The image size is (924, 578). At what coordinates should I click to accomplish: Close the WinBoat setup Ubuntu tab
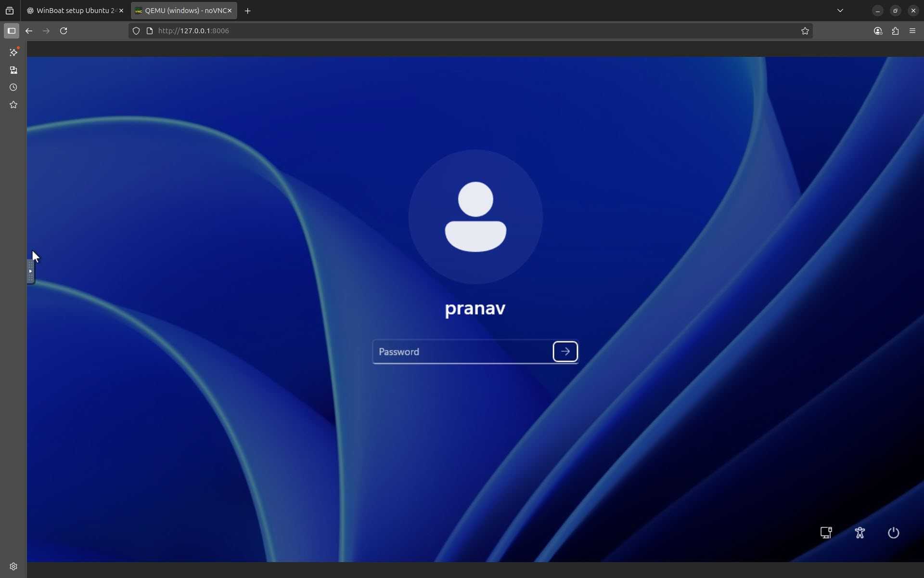121,11
